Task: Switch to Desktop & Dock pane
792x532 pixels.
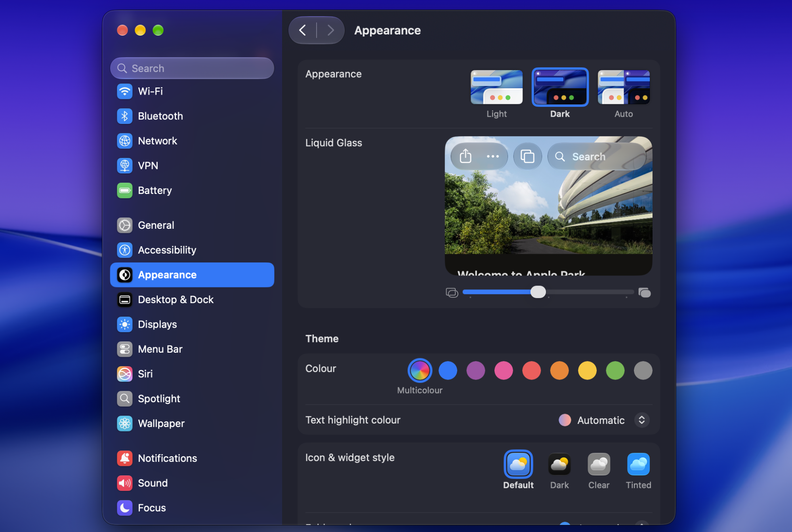Action: pyautogui.click(x=192, y=300)
